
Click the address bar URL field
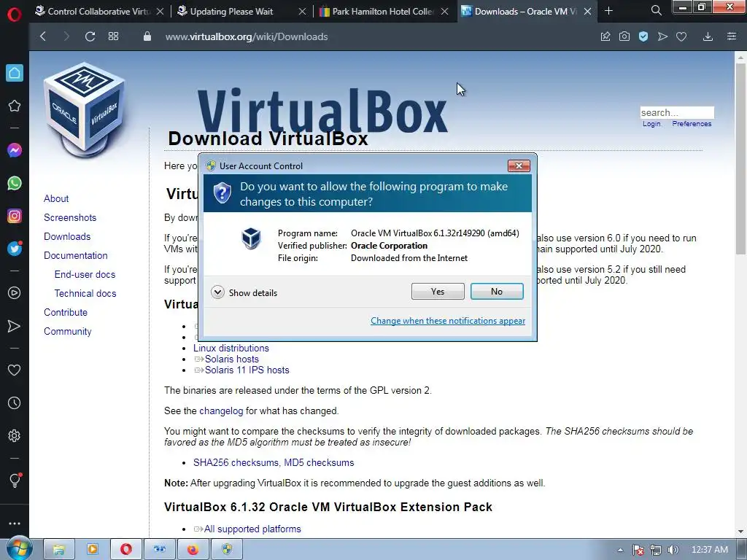click(247, 36)
